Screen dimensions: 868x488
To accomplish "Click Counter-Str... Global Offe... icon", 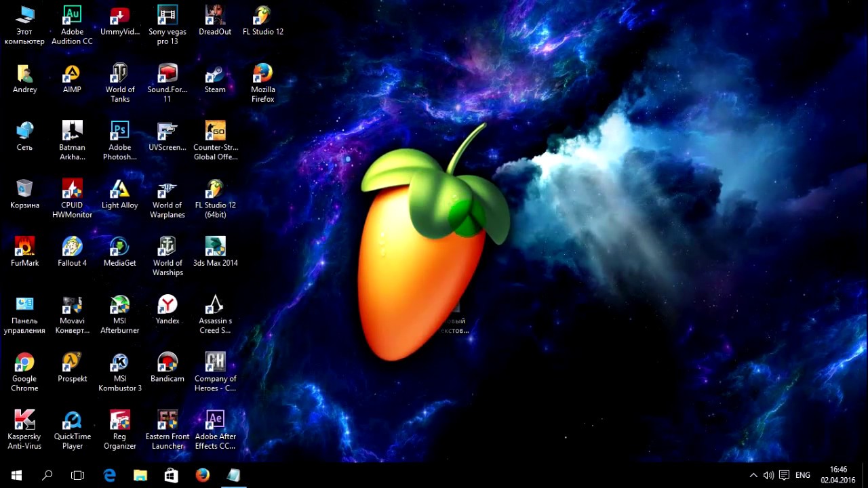I will (215, 140).
